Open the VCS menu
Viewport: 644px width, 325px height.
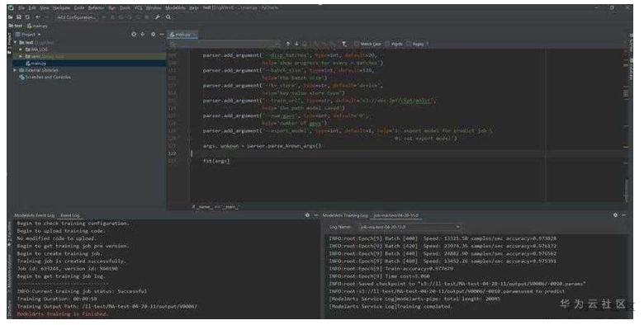click(139, 7)
